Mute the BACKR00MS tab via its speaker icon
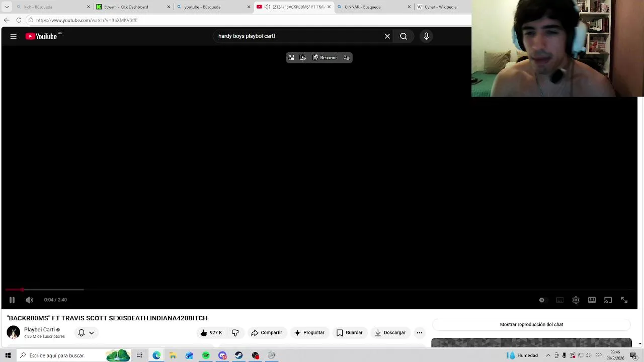Image resolution: width=644 pixels, height=362 pixels. 267,7
